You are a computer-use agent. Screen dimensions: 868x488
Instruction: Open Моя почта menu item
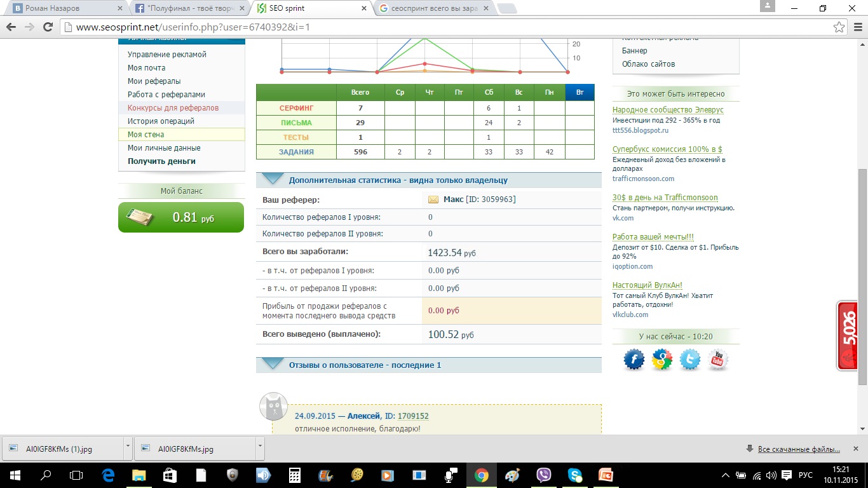[x=146, y=68]
